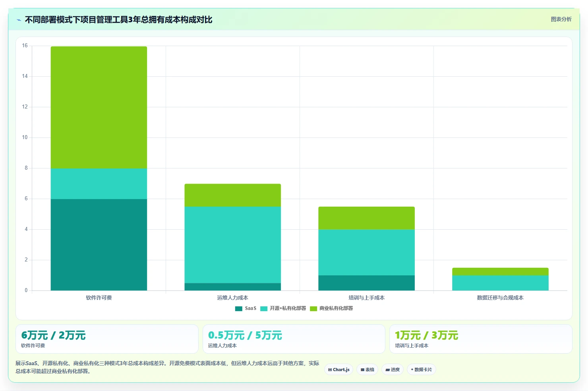
Task: Click the 开源+私有化部署 legend label
Action: tap(288, 308)
